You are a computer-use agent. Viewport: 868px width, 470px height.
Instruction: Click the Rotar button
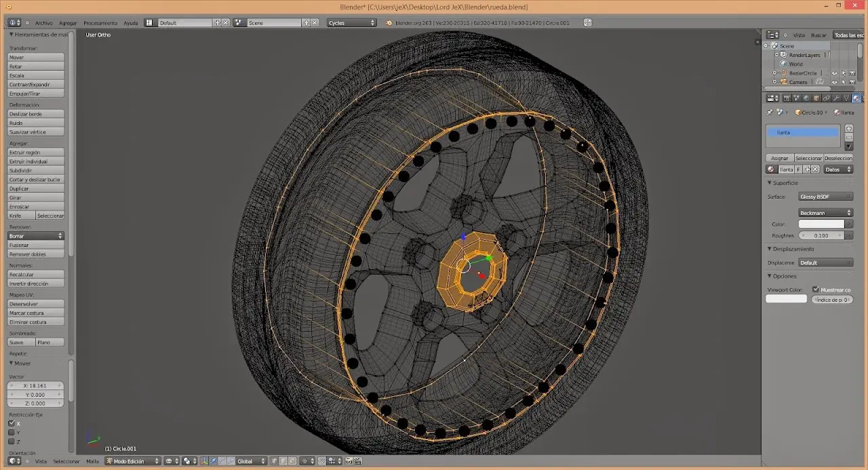36,66
